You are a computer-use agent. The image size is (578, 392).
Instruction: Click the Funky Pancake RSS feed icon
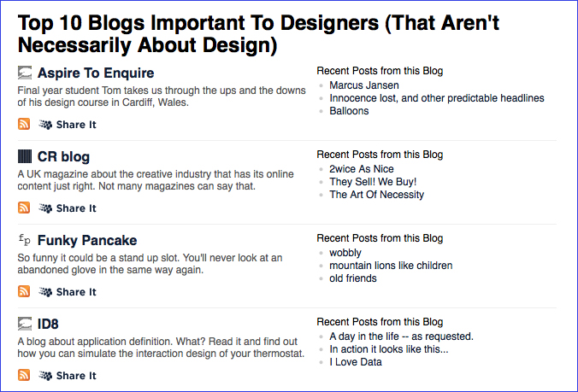pyautogui.click(x=24, y=292)
